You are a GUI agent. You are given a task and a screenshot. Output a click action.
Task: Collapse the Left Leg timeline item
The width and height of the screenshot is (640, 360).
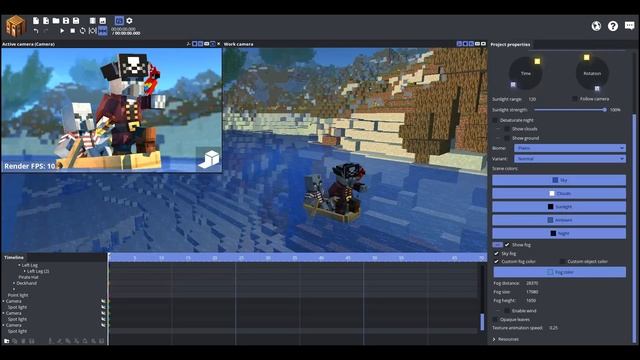tap(19, 265)
